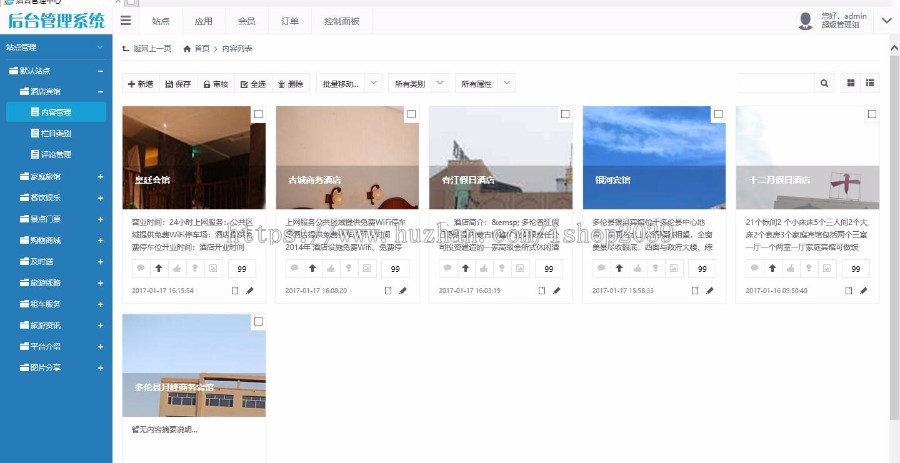Select 内容管理 in the sidebar
Screen dimensions: 900x463
point(56,112)
